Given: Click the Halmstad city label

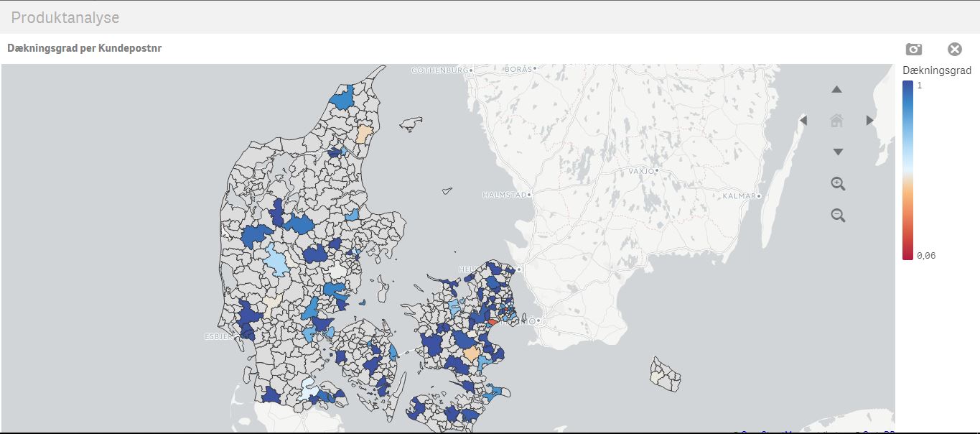Looking at the screenshot, I should (503, 195).
